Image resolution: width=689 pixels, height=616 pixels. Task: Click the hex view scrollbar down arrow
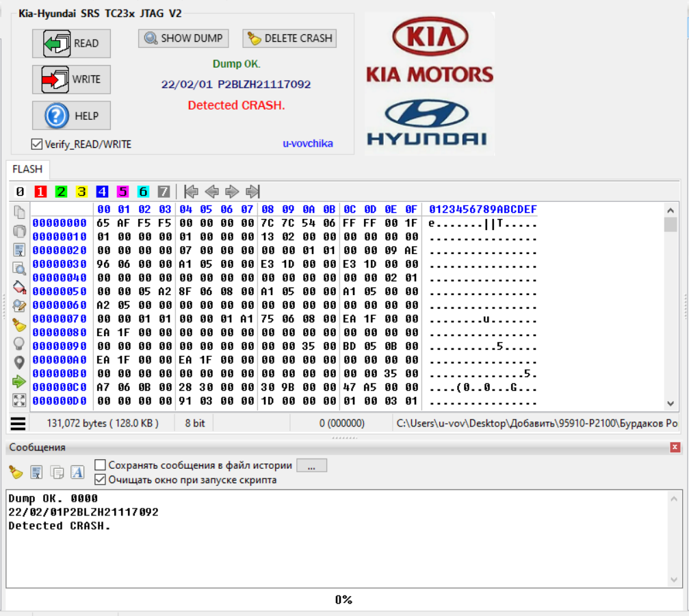671,403
